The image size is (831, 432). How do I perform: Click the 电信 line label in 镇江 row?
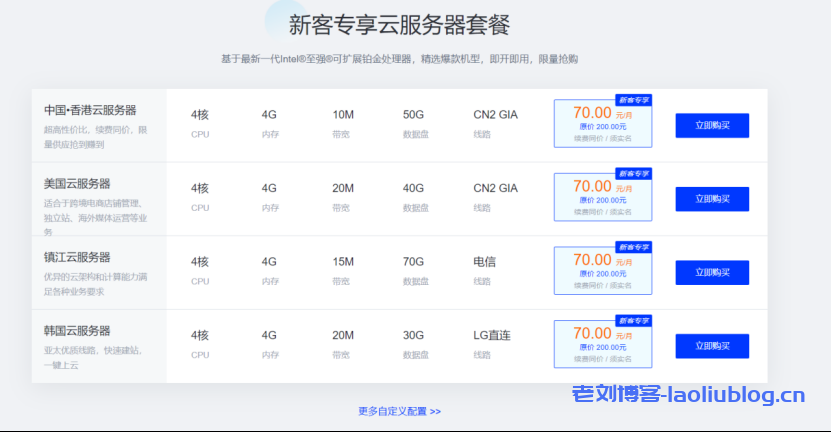click(484, 262)
